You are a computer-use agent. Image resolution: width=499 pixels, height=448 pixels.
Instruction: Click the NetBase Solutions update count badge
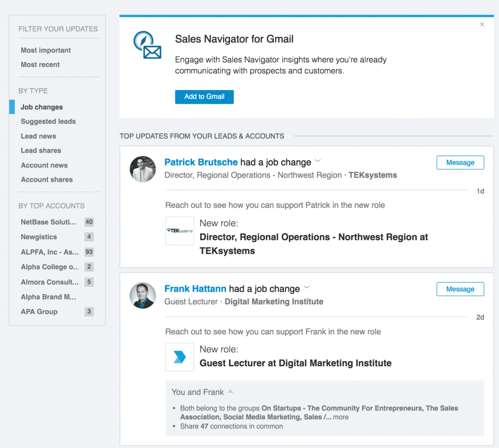[x=89, y=222]
